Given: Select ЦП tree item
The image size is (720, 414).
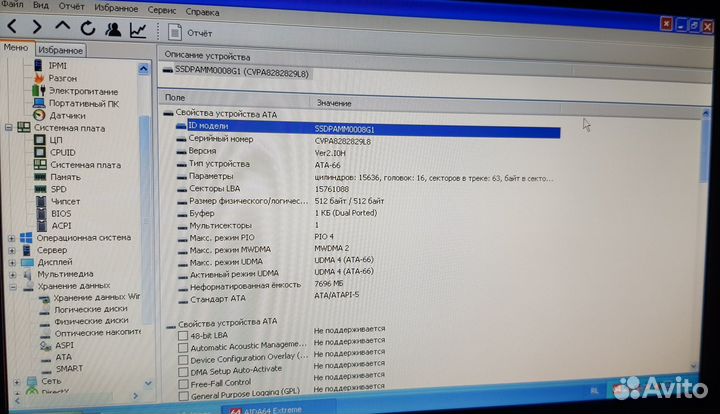Looking at the screenshot, I should [56, 140].
